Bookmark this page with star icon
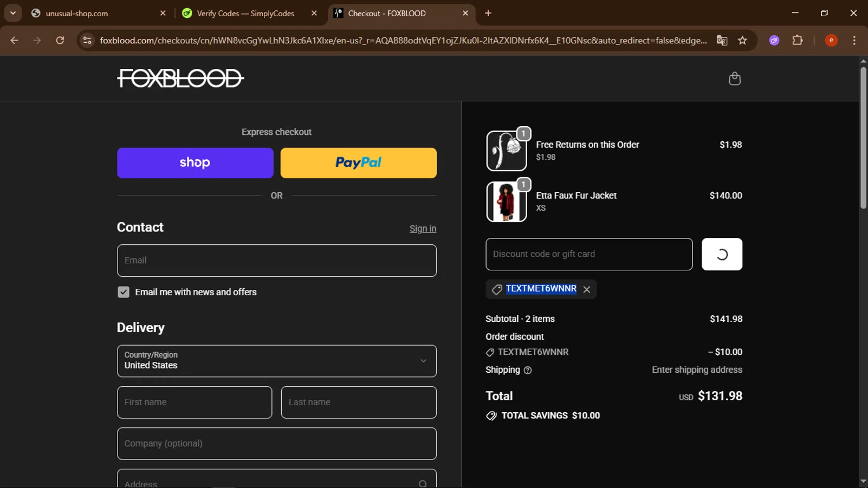The height and width of the screenshot is (488, 868). click(x=742, y=41)
